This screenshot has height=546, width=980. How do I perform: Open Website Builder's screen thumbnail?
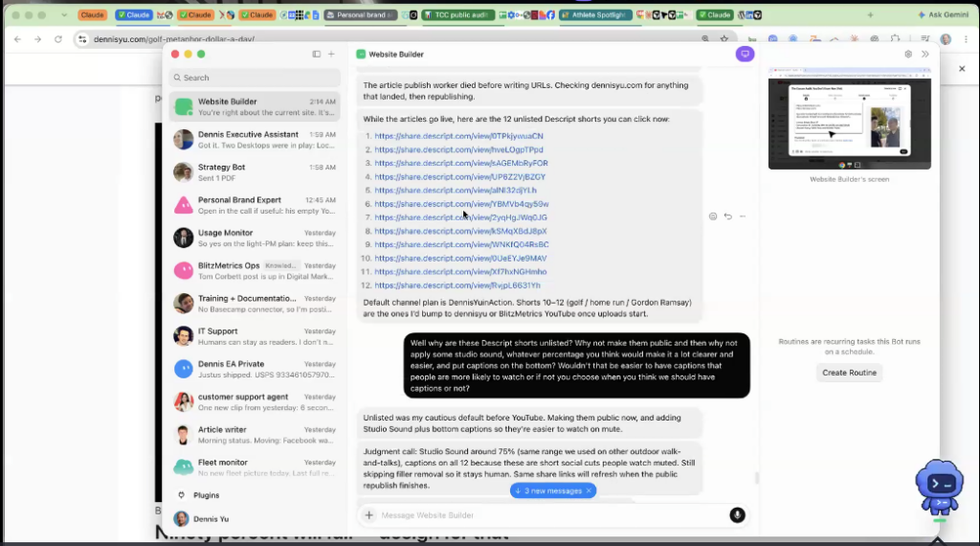850,119
